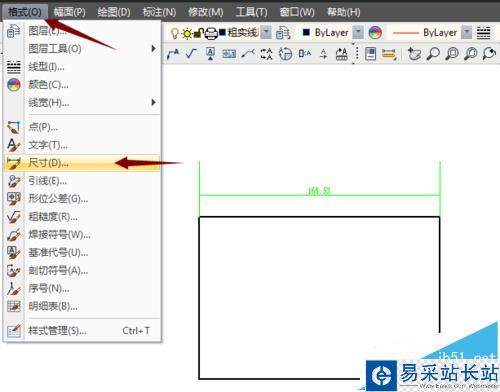The height and width of the screenshot is (392, 500).
Task: Expand the 线宽(H)... submenu arrow
Action: [153, 102]
